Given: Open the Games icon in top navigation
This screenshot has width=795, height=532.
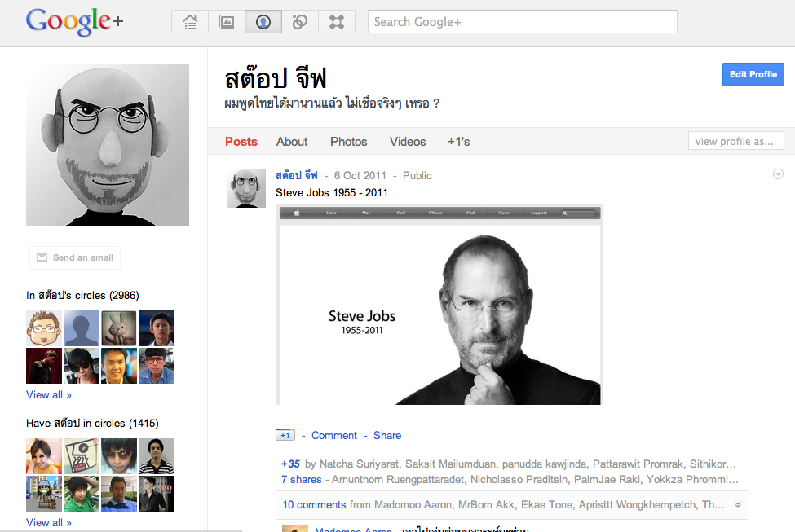Looking at the screenshot, I should click(337, 22).
